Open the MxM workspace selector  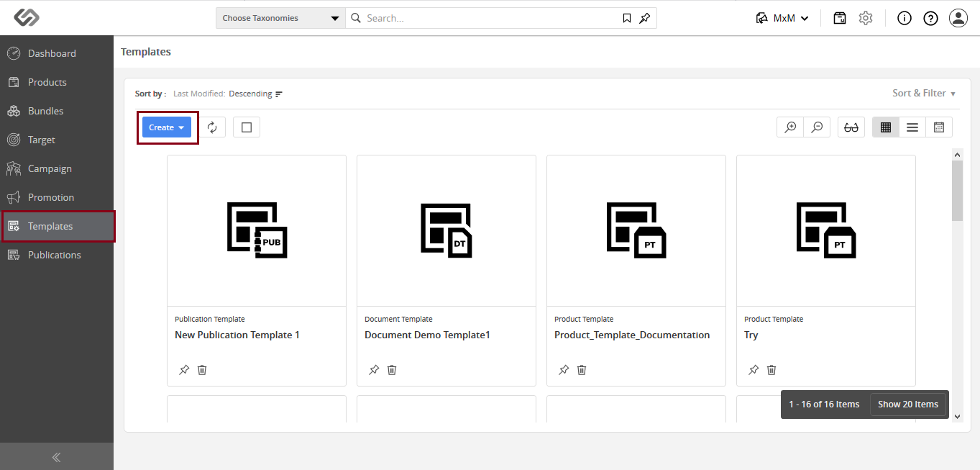click(x=782, y=18)
